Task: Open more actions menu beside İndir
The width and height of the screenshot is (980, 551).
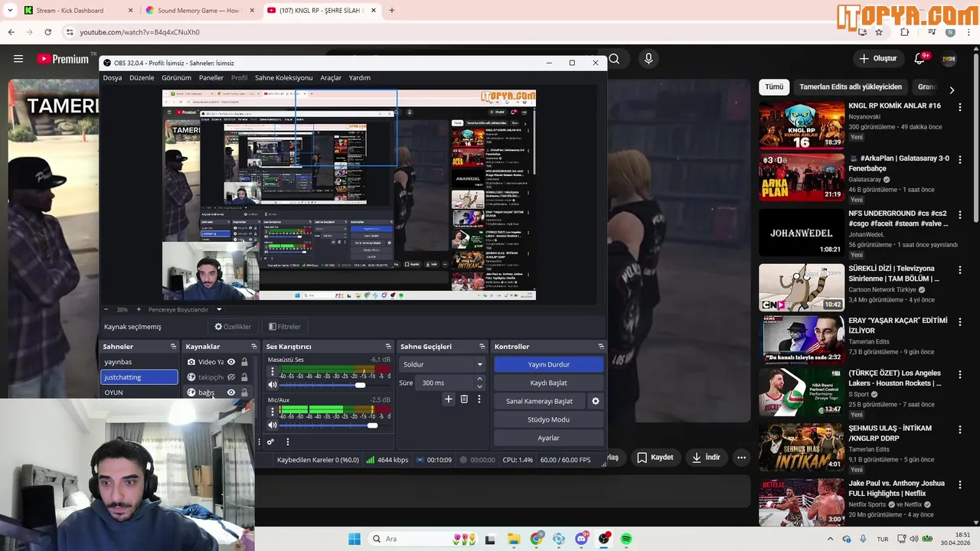Action: 741,458
